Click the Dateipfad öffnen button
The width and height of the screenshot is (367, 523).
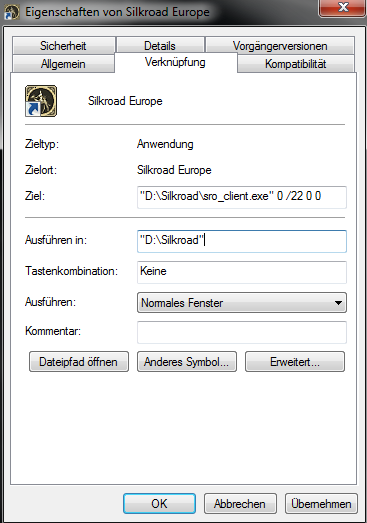tap(79, 362)
